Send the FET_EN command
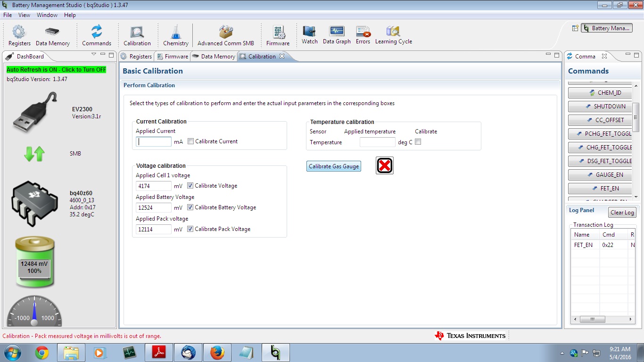The height and width of the screenshot is (362, 644). coord(600,189)
